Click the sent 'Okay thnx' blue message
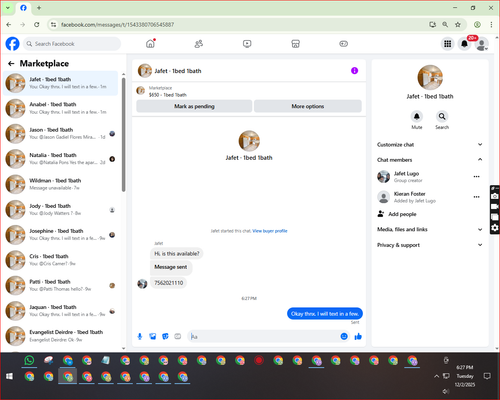500x400 pixels. tap(325, 314)
